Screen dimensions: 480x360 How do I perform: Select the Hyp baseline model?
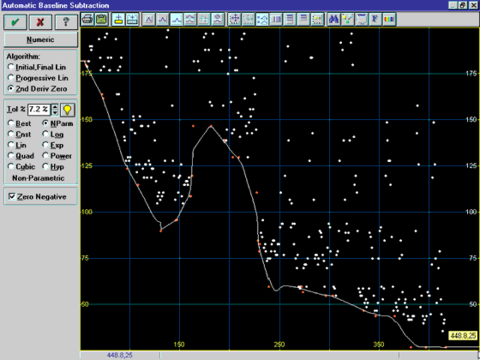[53, 167]
